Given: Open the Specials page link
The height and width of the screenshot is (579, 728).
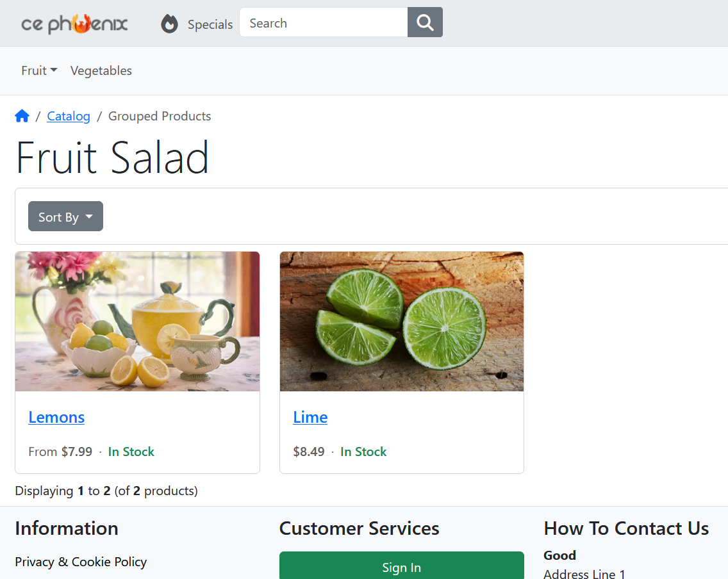Looking at the screenshot, I should point(210,24).
